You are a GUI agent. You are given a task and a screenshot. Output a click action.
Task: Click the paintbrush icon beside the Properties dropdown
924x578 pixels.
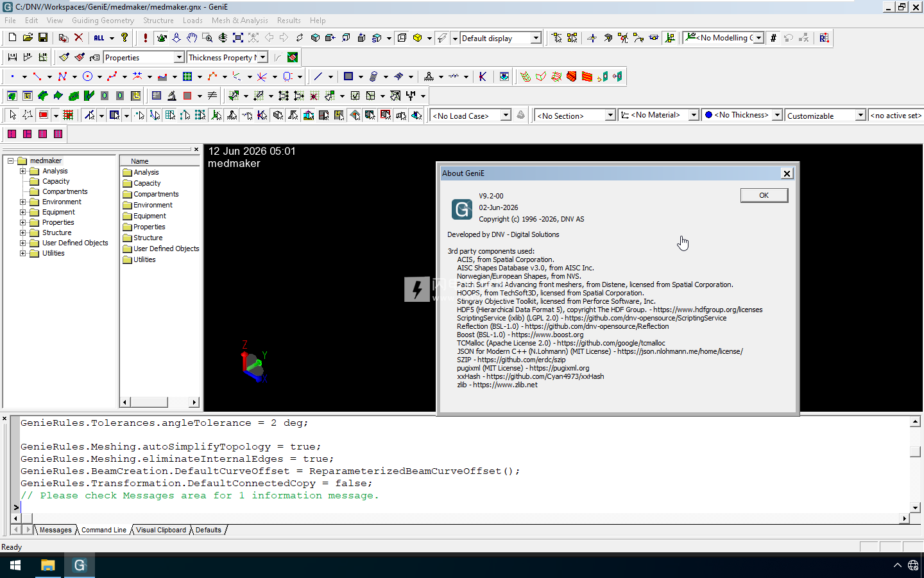64,57
